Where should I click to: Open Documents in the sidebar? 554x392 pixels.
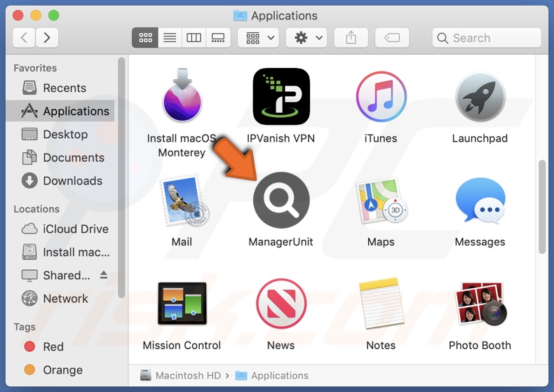[60, 158]
